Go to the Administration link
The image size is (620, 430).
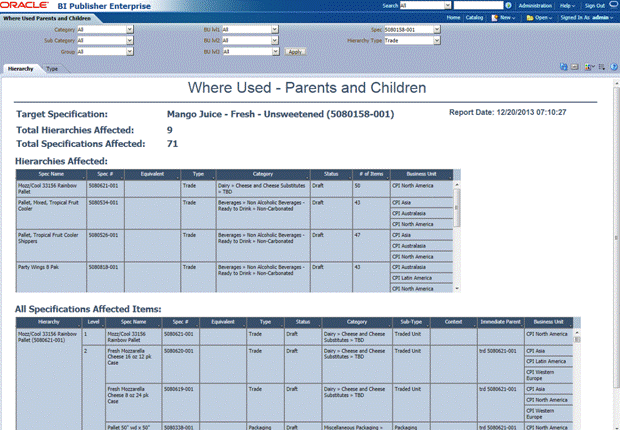coord(535,6)
